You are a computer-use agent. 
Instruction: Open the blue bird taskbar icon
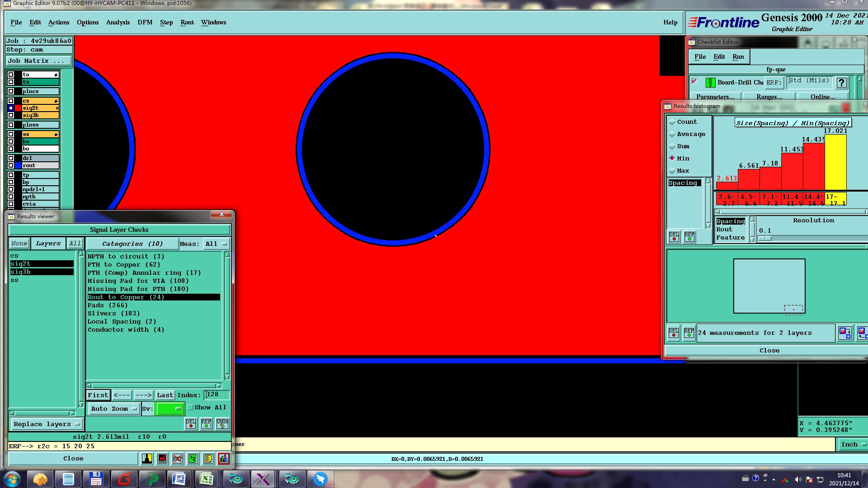point(320,479)
